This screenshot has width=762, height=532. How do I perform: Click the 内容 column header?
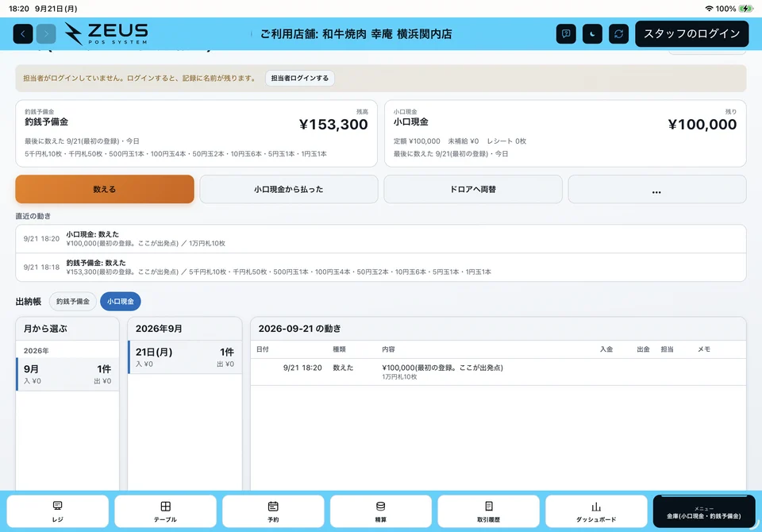click(x=389, y=349)
